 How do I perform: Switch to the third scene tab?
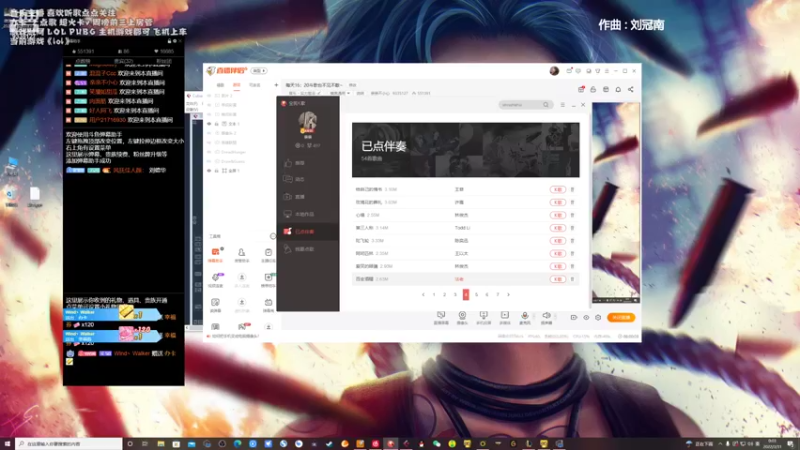(255, 85)
